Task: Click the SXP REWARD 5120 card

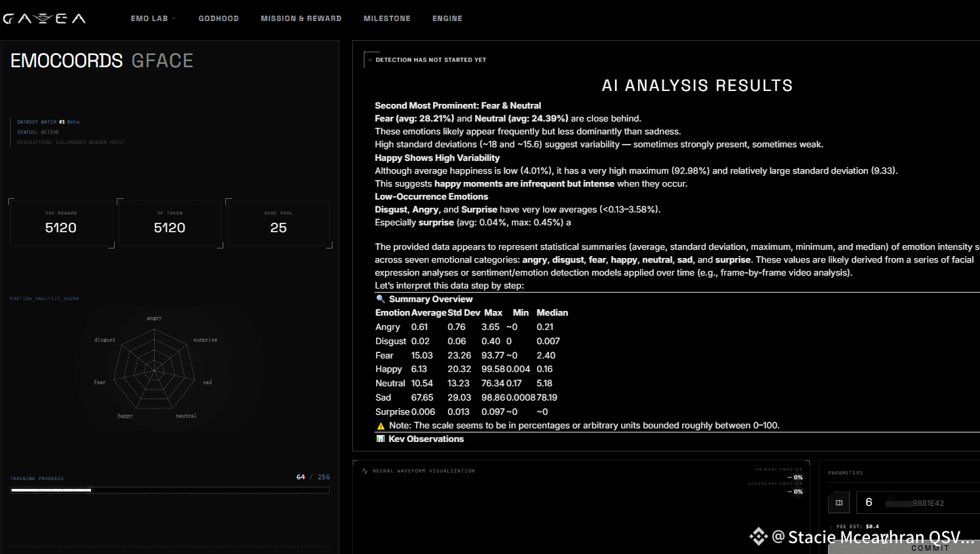Action: 61,222
